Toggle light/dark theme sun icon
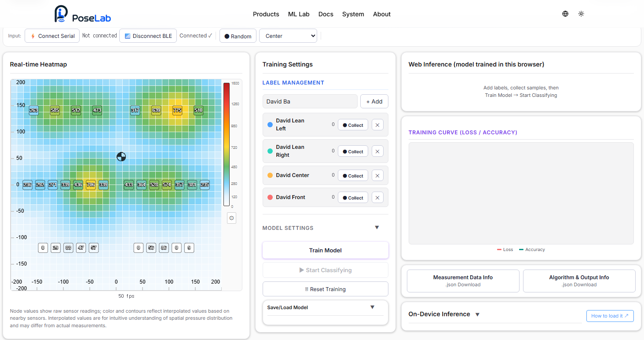The height and width of the screenshot is (340, 644). point(581,14)
